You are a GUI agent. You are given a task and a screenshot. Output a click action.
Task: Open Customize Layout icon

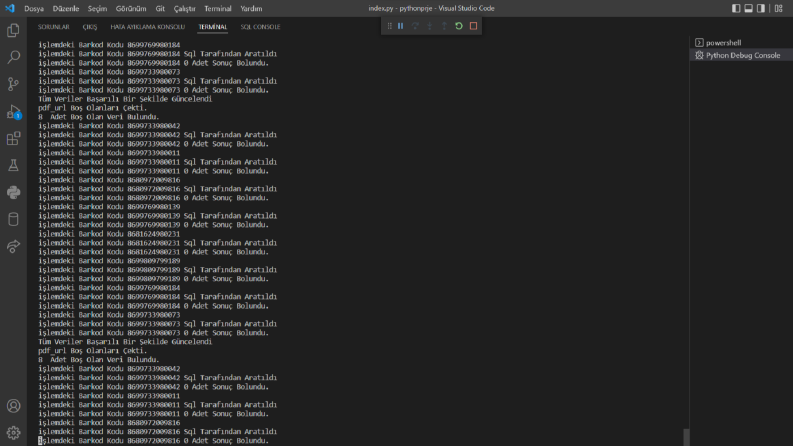[x=779, y=8]
